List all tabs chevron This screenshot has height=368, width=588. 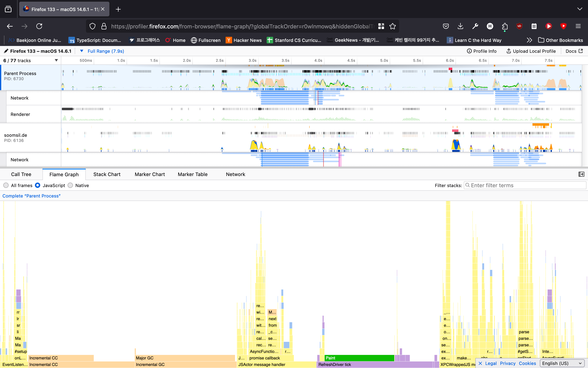[x=579, y=9]
